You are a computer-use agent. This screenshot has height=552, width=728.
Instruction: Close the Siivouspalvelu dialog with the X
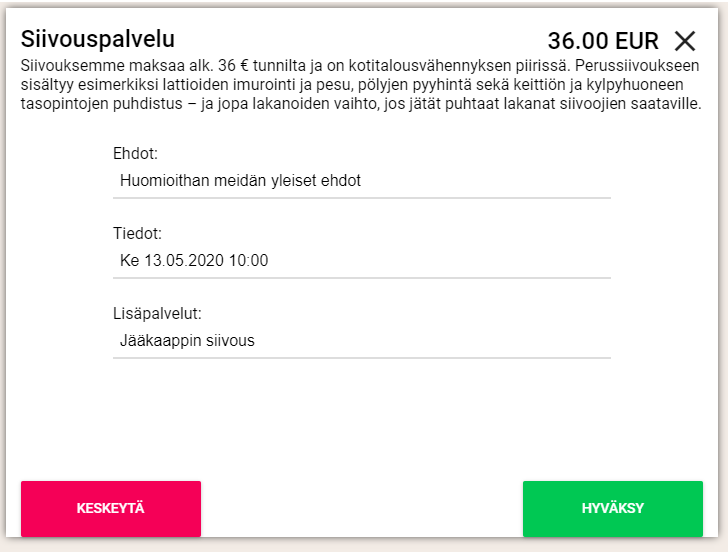[x=684, y=41]
